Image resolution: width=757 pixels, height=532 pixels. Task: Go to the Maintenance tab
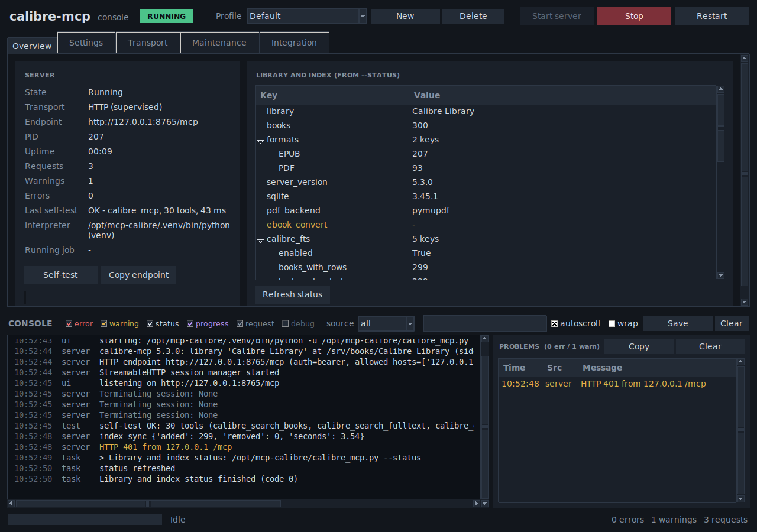pyautogui.click(x=219, y=43)
